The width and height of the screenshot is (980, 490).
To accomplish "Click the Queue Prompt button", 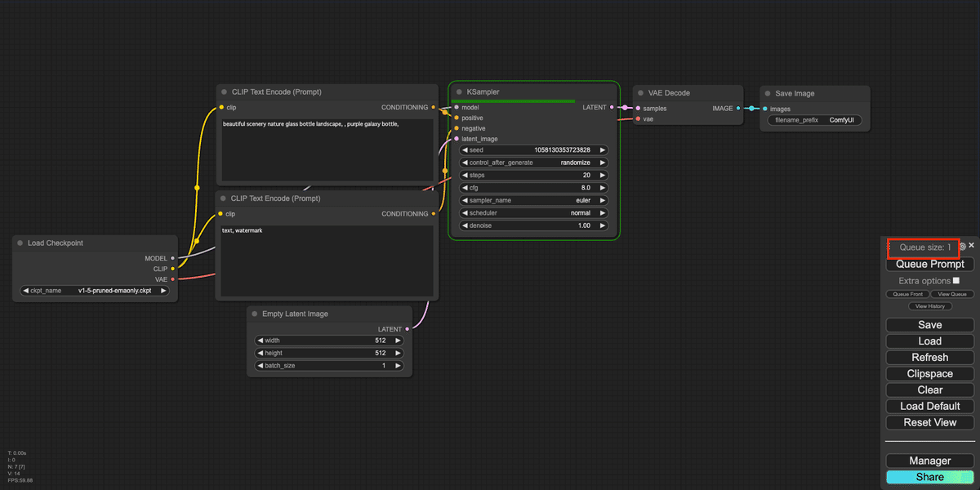I will [930, 264].
